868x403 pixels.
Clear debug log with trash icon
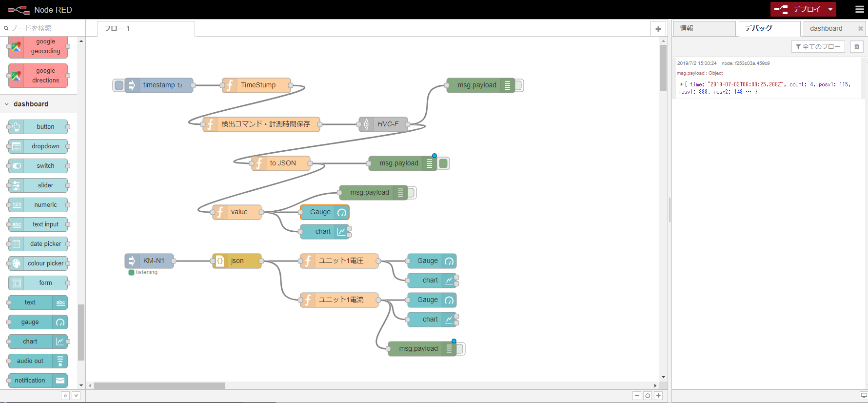(x=857, y=47)
